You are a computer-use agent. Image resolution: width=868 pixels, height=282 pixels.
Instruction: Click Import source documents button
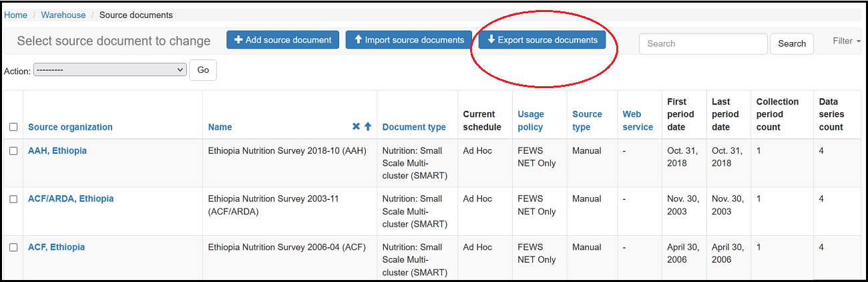[408, 40]
